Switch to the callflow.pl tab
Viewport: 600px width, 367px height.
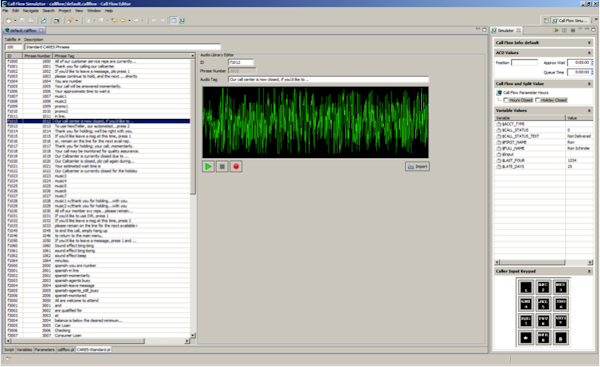[x=66, y=350]
